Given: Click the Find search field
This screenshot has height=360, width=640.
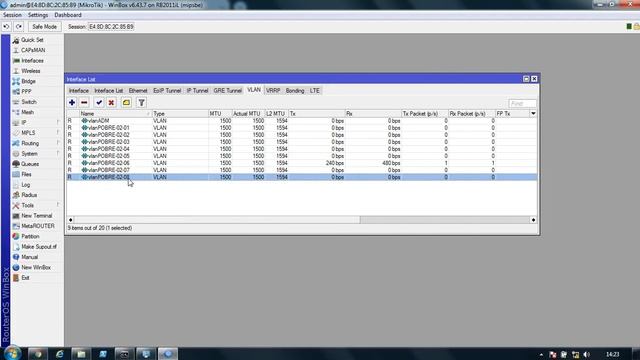Looking at the screenshot, I should tap(522, 104).
